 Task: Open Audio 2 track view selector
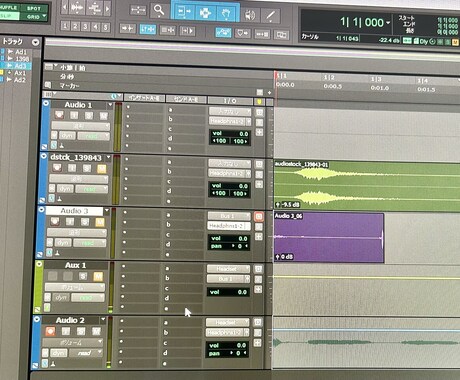click(x=73, y=342)
